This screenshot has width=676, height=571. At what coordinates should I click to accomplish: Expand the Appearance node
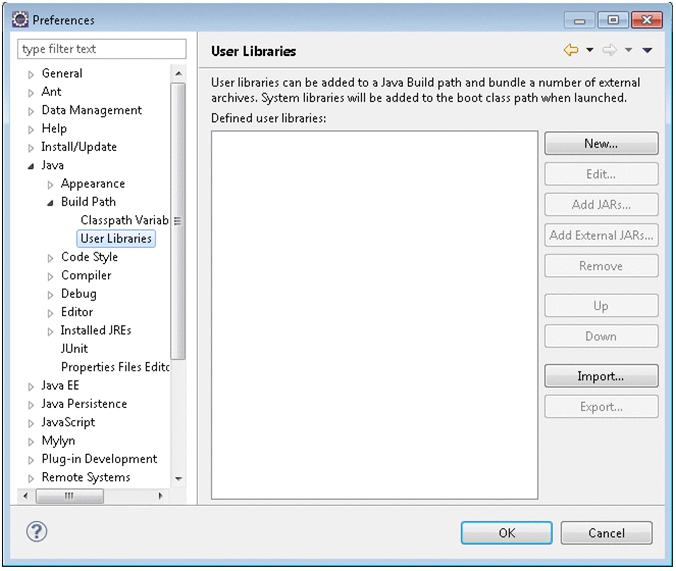50,185
